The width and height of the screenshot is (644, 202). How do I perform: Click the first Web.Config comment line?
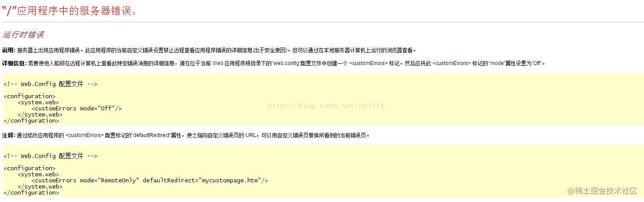pos(51,84)
